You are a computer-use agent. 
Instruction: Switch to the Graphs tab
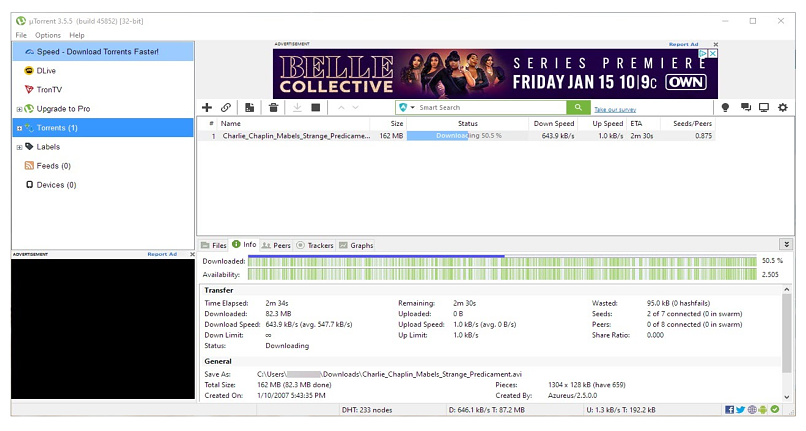[356, 245]
